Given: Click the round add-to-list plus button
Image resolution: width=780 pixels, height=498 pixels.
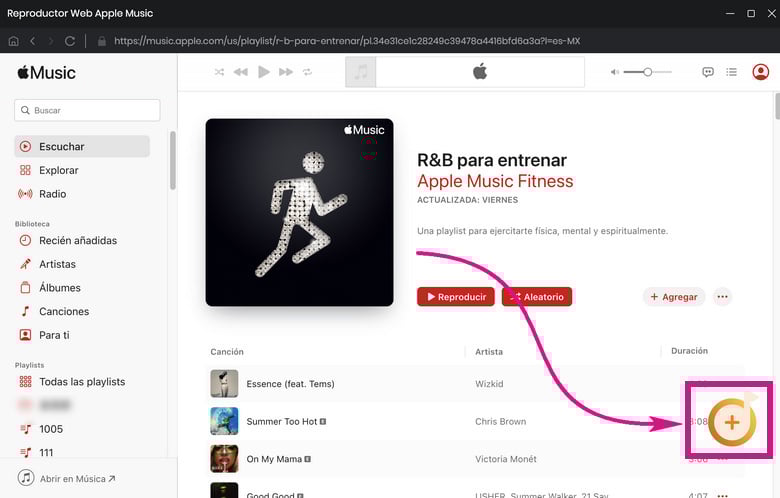Looking at the screenshot, I should [x=732, y=422].
